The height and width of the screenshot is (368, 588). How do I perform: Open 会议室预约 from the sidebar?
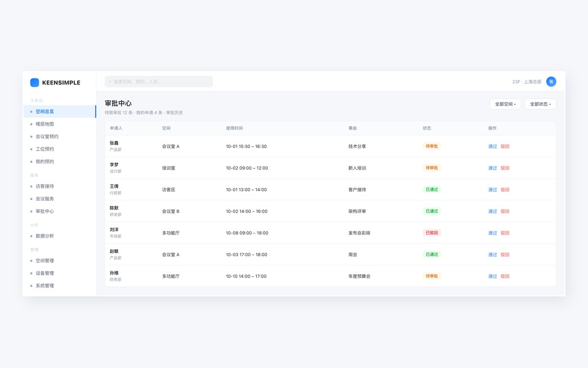59,136
